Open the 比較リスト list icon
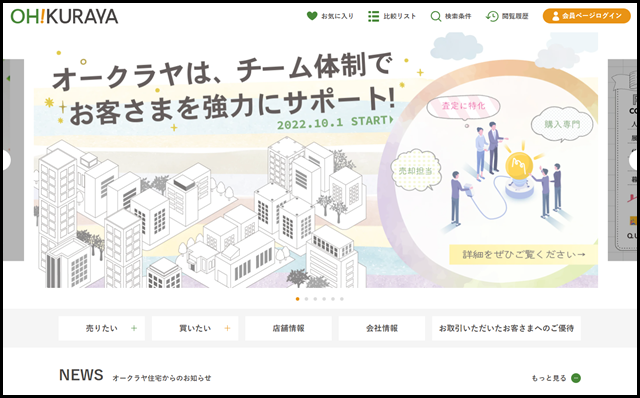The height and width of the screenshot is (398, 640). (373, 16)
